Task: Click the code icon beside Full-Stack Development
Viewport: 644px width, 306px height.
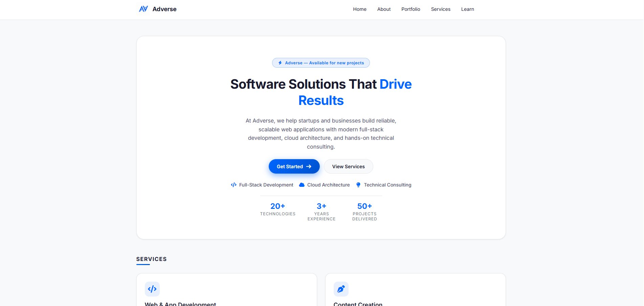Action: pos(234,185)
